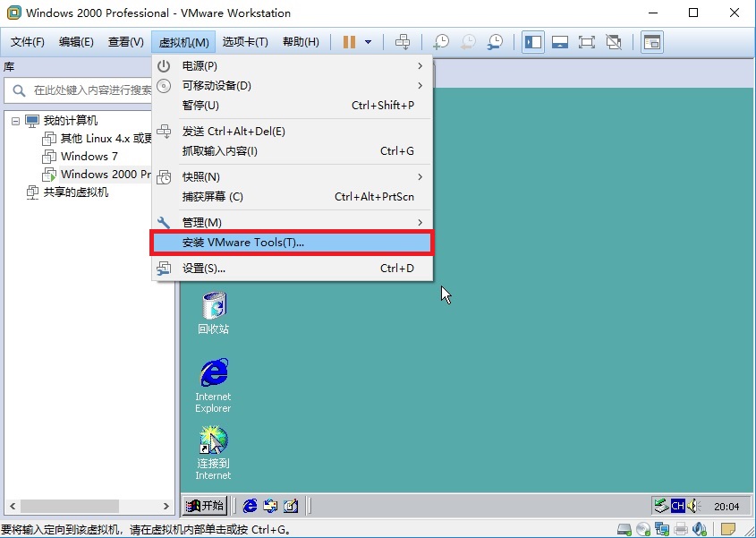The width and height of the screenshot is (756, 538).
Task: Click the sound card status bar icon
Action: (699, 529)
